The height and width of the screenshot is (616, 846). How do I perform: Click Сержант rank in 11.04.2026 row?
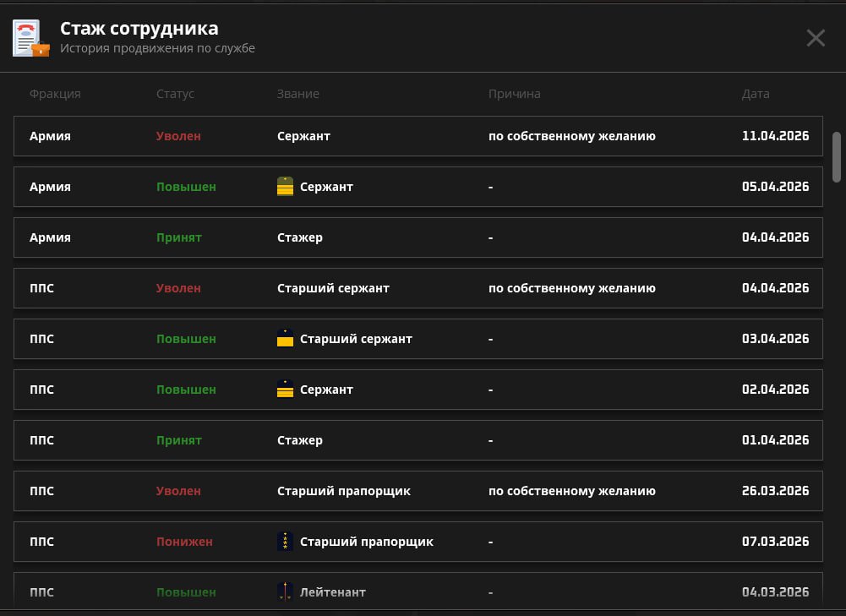click(x=303, y=136)
